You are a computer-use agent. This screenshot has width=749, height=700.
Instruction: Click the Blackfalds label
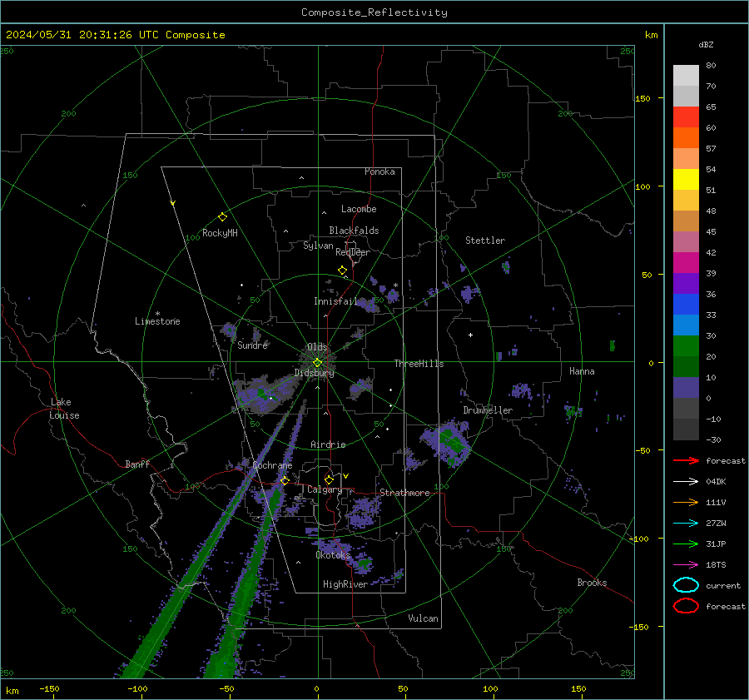tap(354, 231)
